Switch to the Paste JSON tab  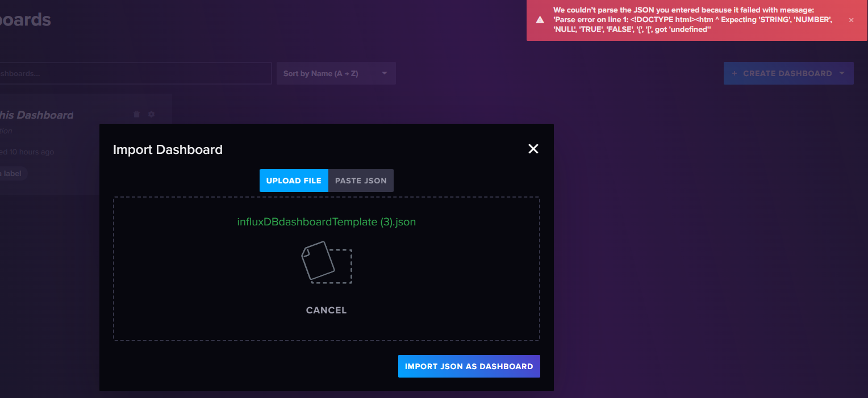coord(361,181)
